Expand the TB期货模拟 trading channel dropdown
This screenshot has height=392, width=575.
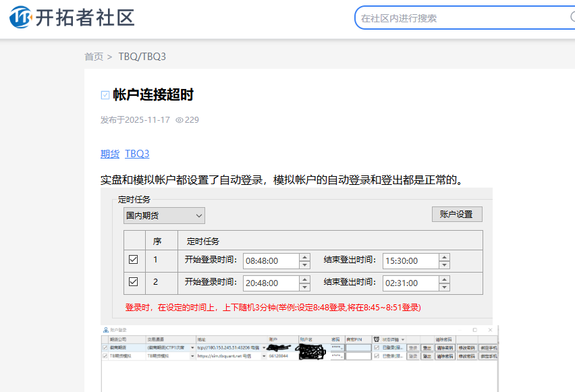(x=192, y=356)
